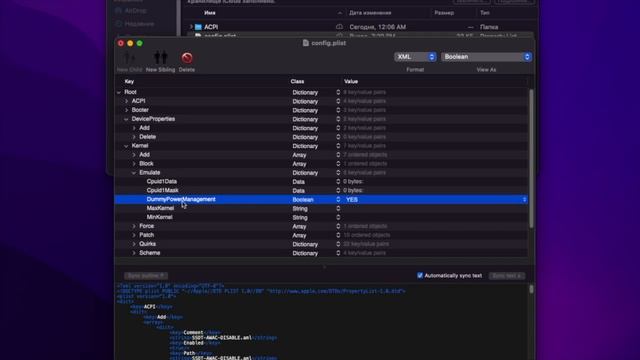Click MaxKernel empty value field
This screenshot has height=360, width=640.
(x=435, y=209)
